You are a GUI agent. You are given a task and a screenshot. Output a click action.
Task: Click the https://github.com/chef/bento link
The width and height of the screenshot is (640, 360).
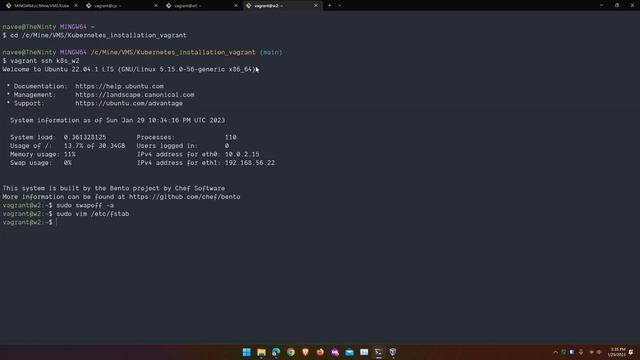point(184,197)
